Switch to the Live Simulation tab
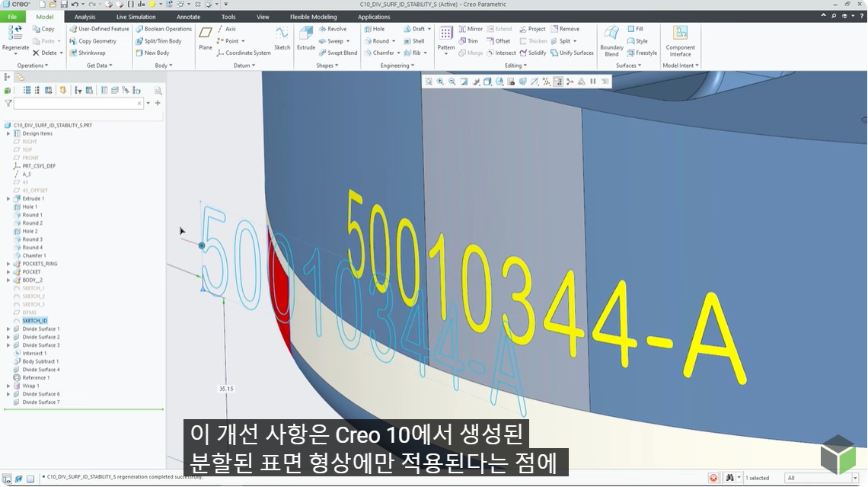Image resolution: width=868 pixels, height=487 pixels. [x=136, y=17]
